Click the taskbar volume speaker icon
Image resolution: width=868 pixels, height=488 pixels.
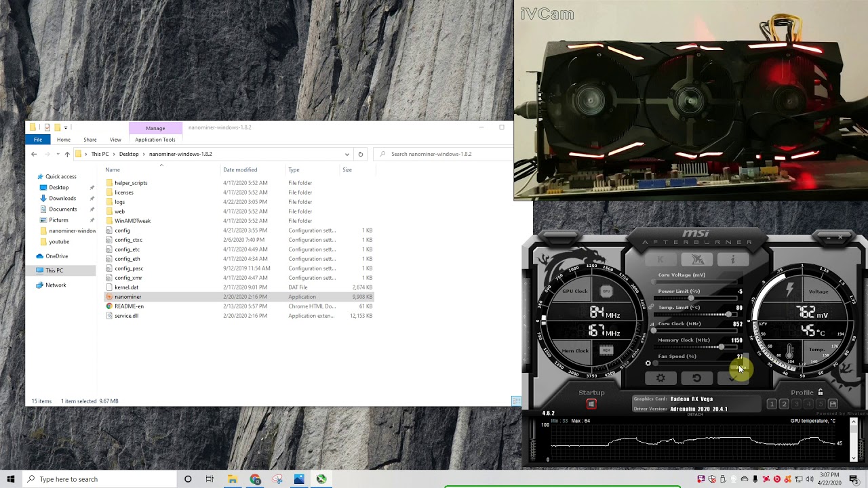point(809,479)
